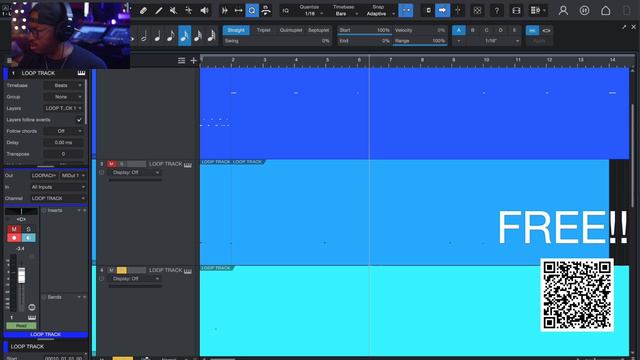Image resolution: width=640 pixels, height=360 pixels.
Task: Open the Layers dropdown in inspector
Action: pyautogui.click(x=63, y=109)
